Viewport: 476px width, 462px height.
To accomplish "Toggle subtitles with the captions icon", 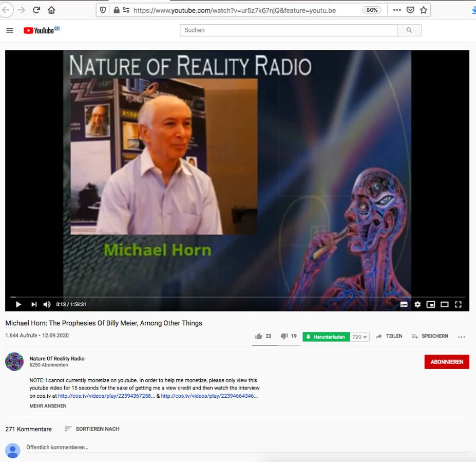I will 404,304.
